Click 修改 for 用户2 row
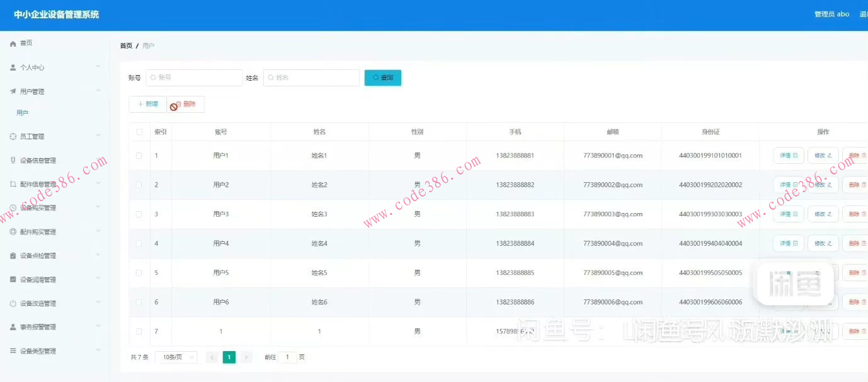Viewport: 868px width, 382px height. [x=823, y=185]
